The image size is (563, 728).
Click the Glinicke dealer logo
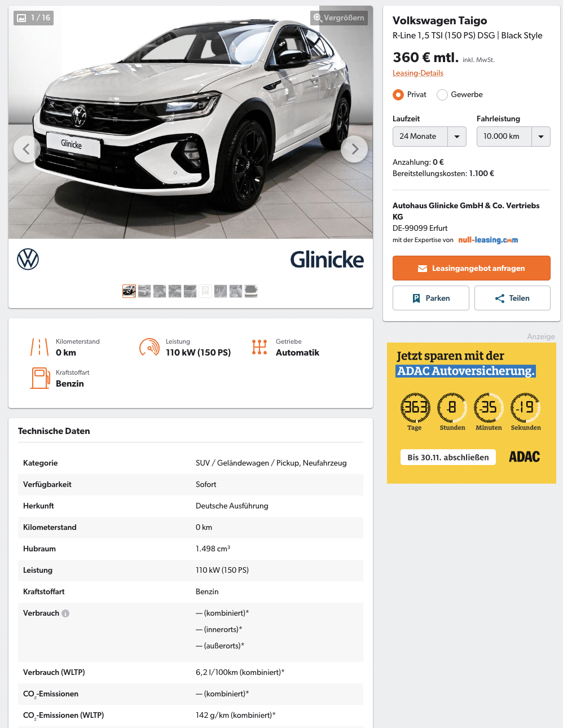[x=327, y=260]
